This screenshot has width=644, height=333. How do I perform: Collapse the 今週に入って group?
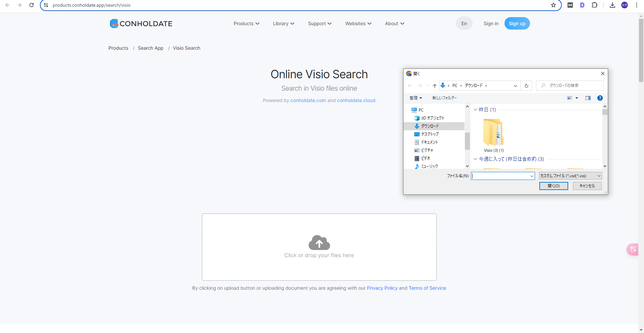click(x=475, y=159)
